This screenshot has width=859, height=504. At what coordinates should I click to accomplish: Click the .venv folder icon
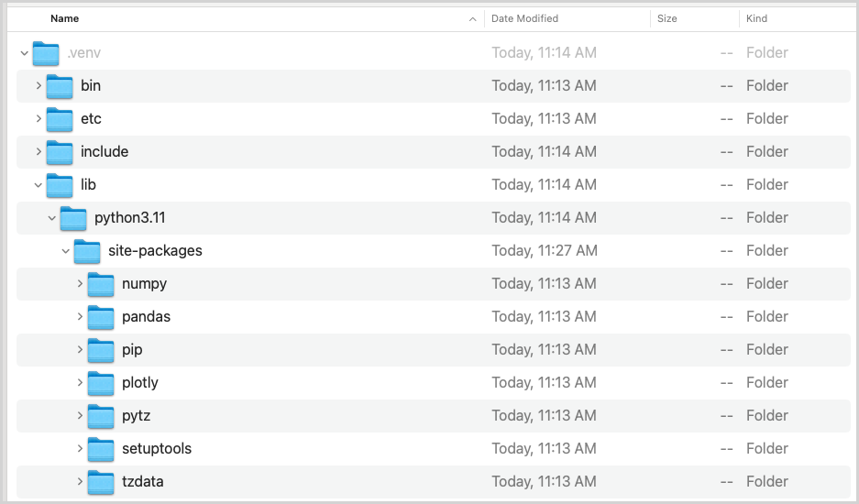pos(46,53)
